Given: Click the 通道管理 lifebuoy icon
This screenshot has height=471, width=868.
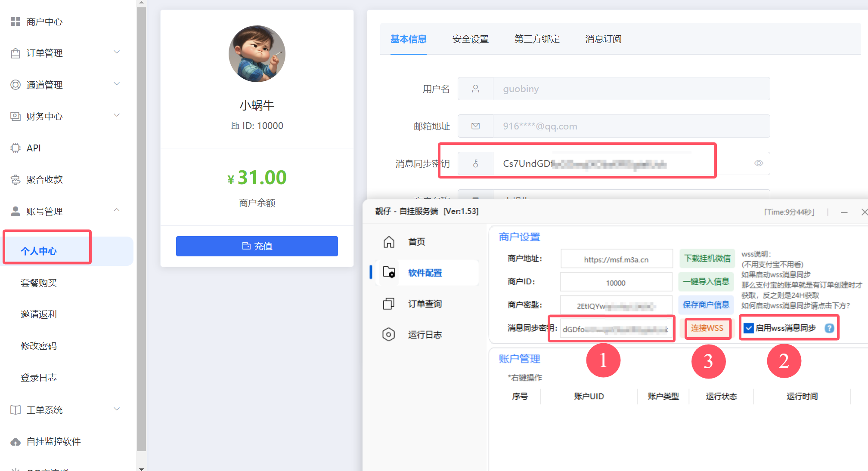Looking at the screenshot, I should pos(15,85).
